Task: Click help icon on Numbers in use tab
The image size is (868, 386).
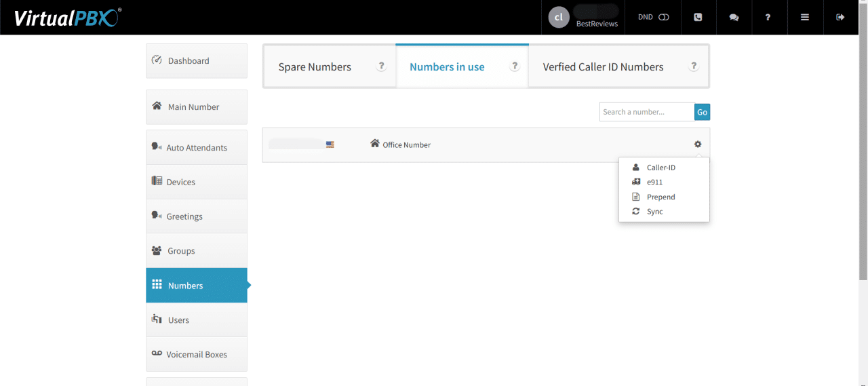Action: pos(515,66)
